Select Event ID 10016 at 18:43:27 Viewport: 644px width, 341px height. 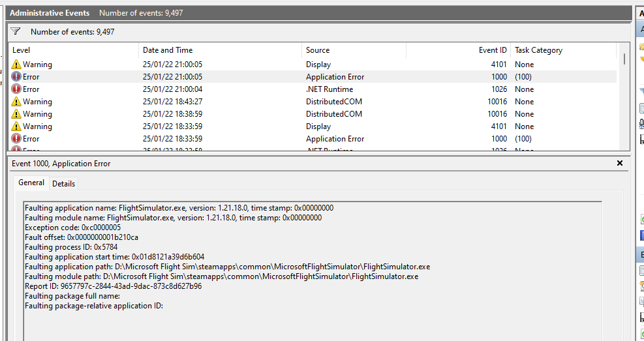497,101
